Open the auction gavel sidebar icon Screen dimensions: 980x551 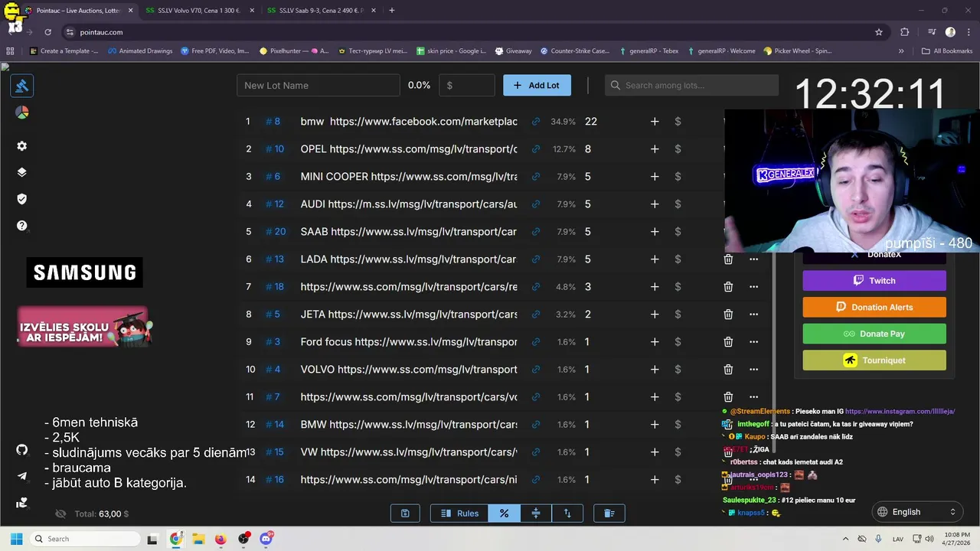point(21,86)
